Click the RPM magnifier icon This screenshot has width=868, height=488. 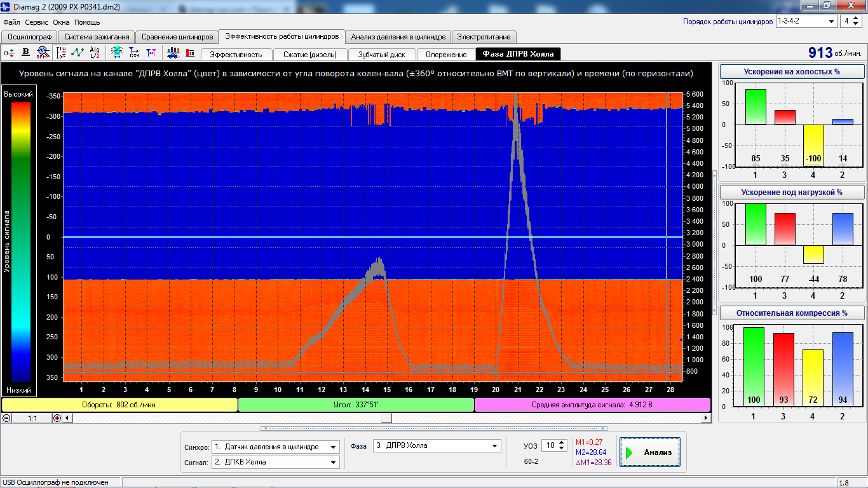click(43, 52)
